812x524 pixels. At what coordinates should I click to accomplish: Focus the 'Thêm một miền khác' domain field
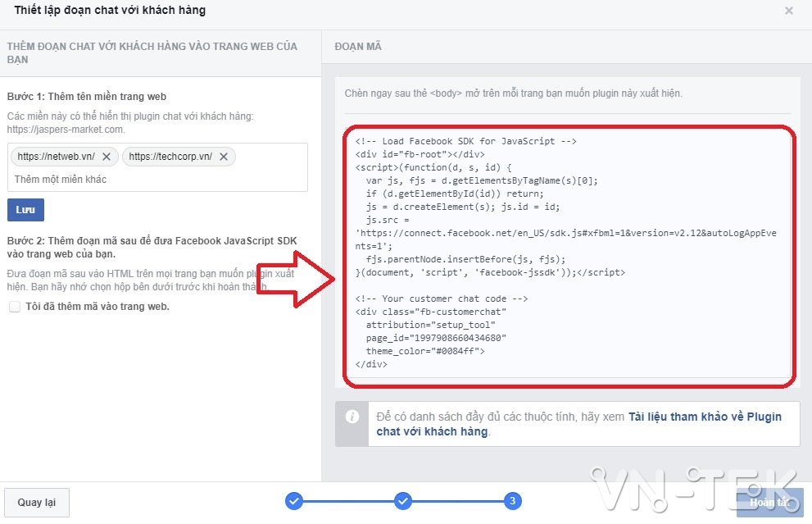(158, 180)
